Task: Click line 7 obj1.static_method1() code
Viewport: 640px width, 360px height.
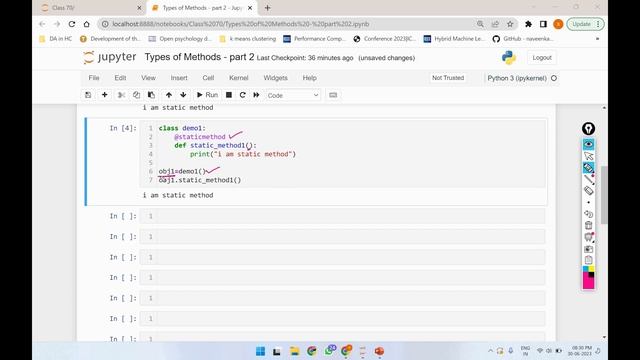Action: coord(200,180)
